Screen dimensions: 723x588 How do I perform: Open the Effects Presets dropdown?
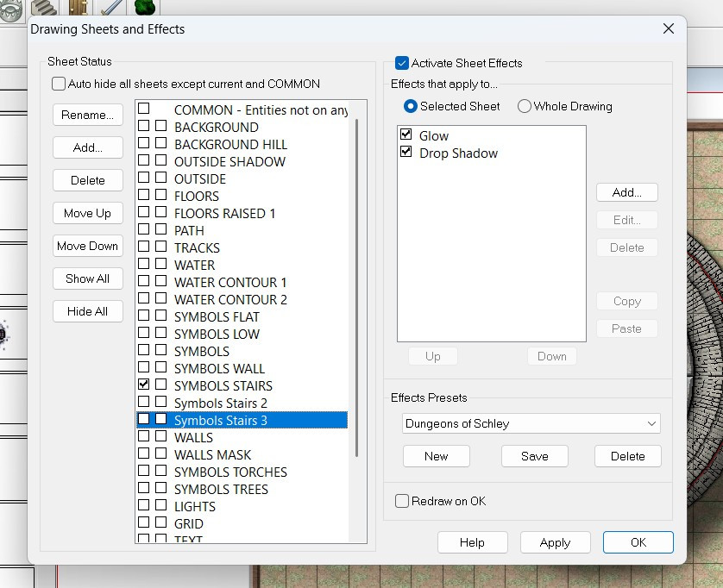pos(531,423)
